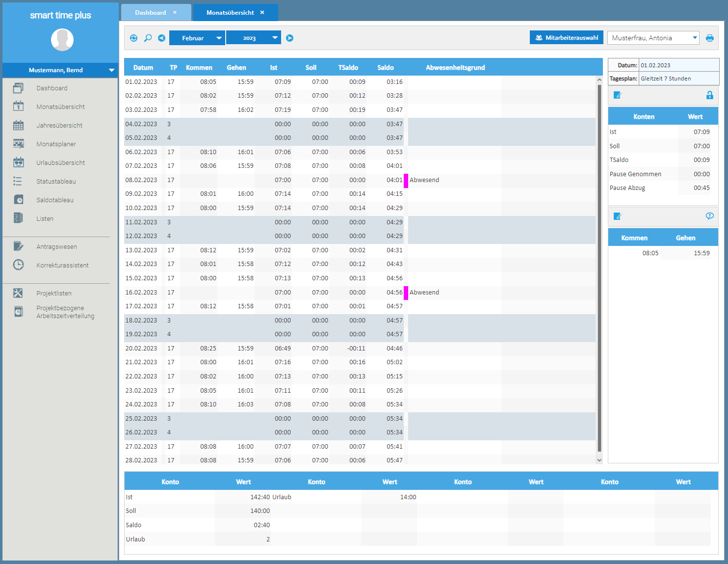Go to next month with right arrow
Viewport: 728px width, 564px height.
(289, 38)
